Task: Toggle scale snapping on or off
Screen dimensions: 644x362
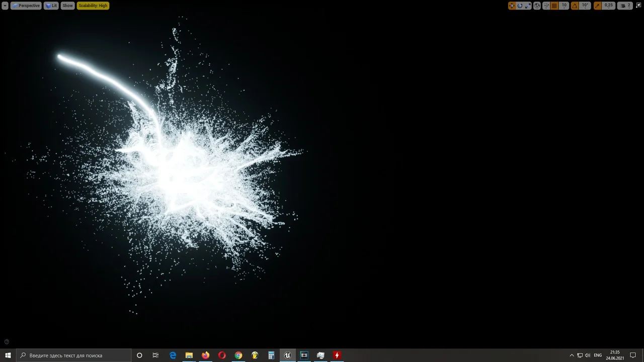Action: pyautogui.click(x=597, y=6)
